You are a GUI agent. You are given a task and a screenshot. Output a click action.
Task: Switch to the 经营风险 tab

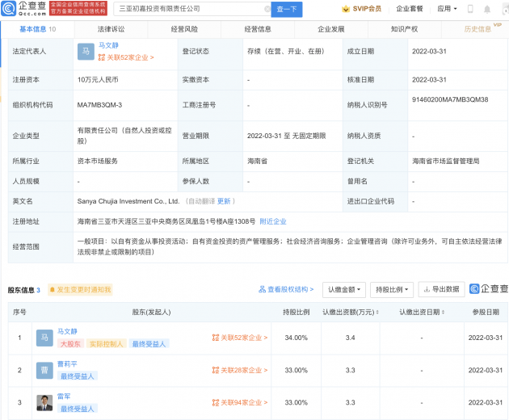(x=184, y=29)
